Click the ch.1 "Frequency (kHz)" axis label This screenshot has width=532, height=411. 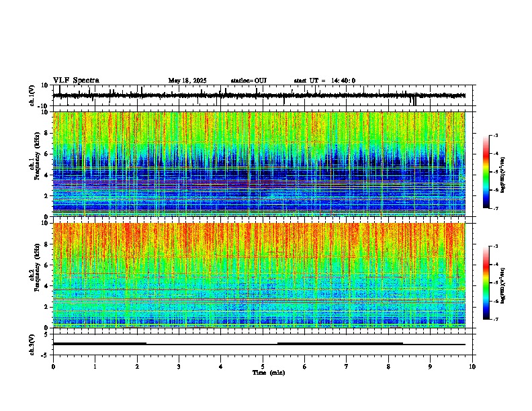37,156
